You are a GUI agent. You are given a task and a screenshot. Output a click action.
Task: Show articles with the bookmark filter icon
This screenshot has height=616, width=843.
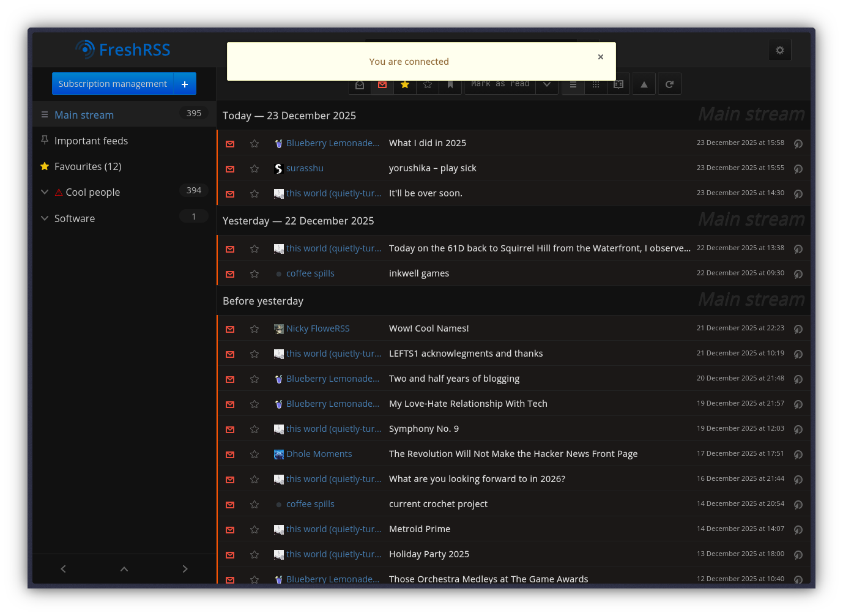pyautogui.click(x=450, y=84)
